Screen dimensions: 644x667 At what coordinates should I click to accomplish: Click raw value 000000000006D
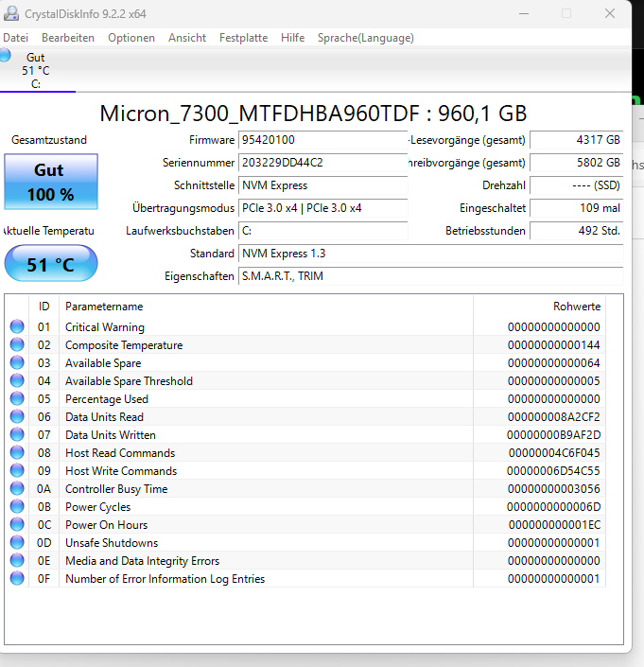pos(554,507)
